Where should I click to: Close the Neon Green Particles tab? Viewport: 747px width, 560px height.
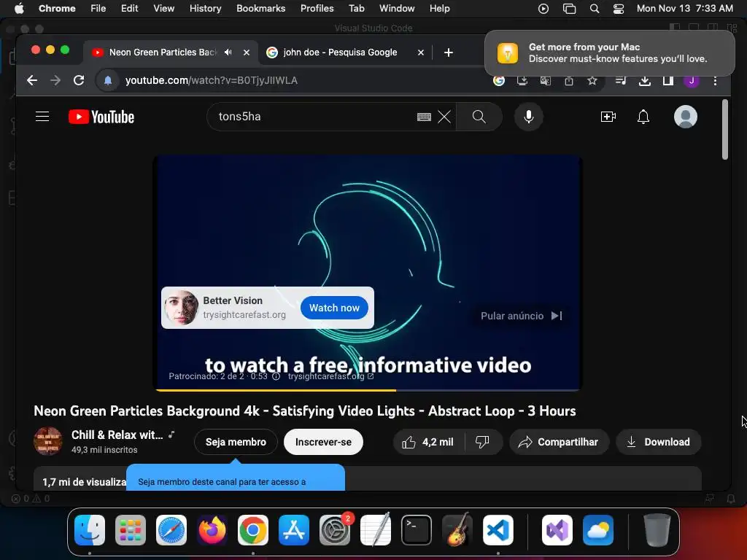coord(247,52)
